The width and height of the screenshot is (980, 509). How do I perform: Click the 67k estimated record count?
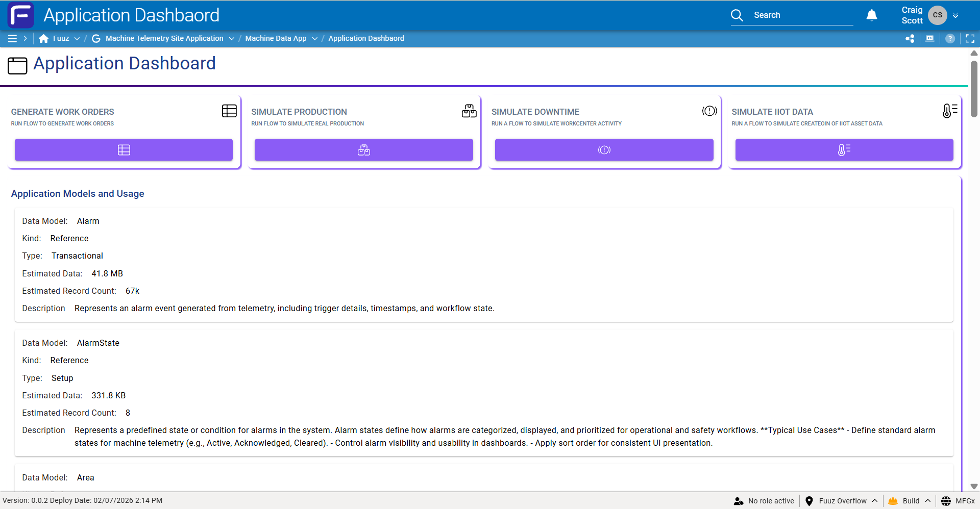(x=132, y=291)
